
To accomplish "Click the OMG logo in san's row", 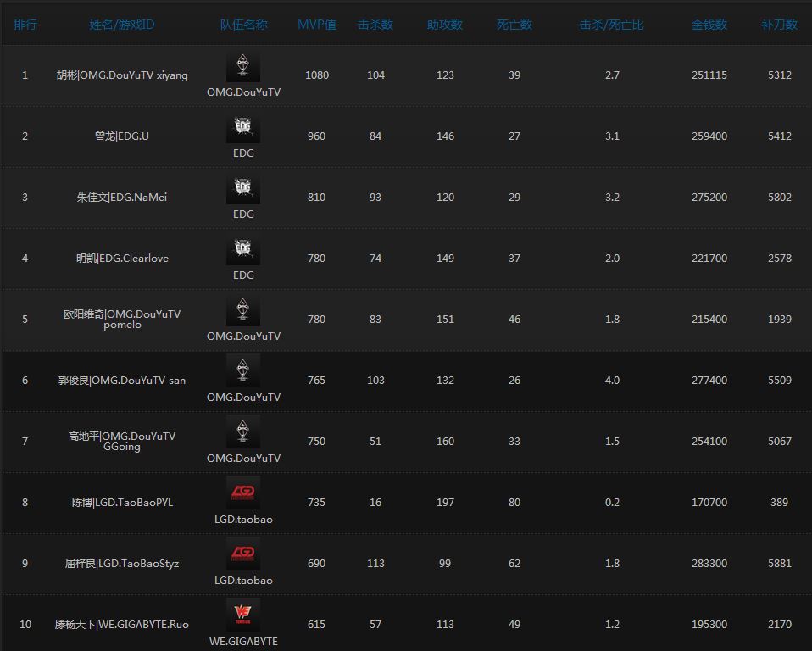I will 243,373.
